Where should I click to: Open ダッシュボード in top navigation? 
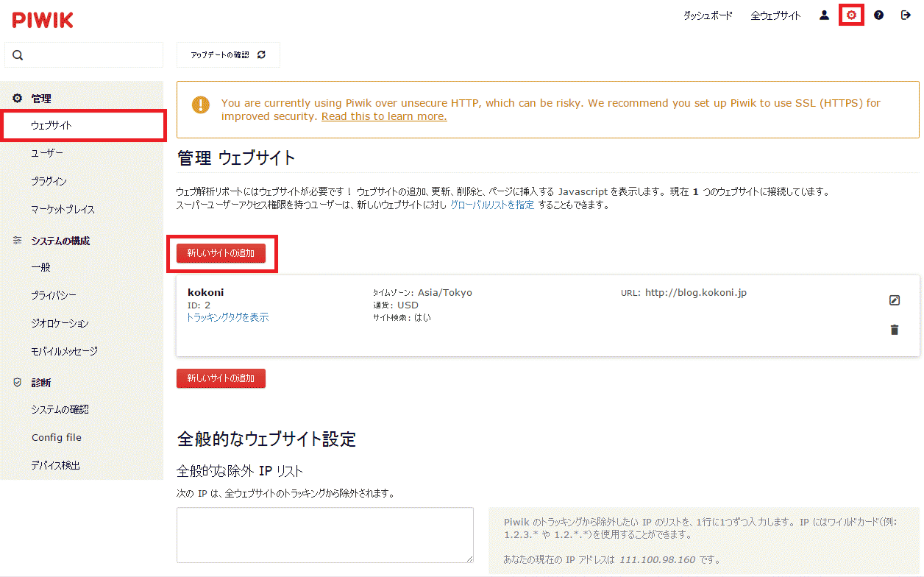coord(708,15)
